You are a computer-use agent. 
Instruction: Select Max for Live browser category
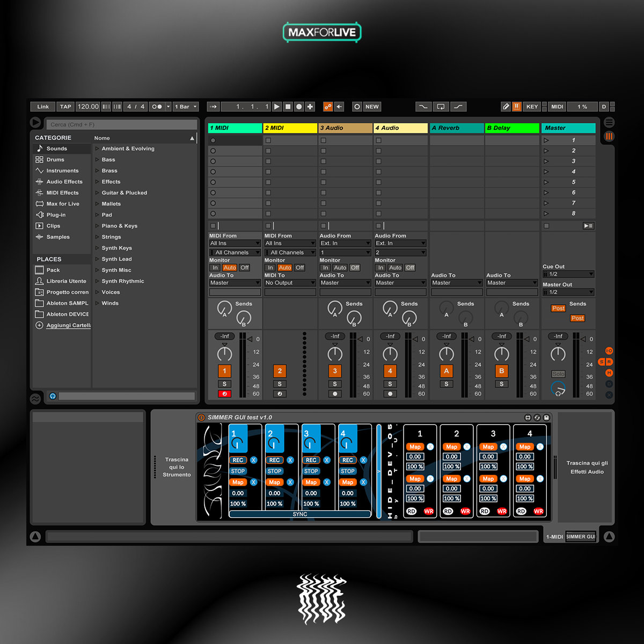62,204
